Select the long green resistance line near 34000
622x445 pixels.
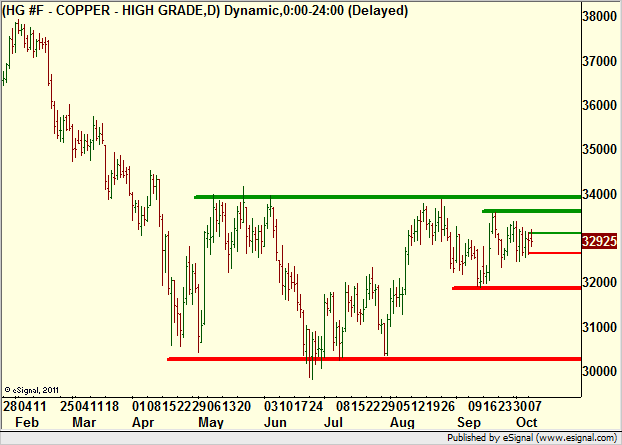(388, 197)
